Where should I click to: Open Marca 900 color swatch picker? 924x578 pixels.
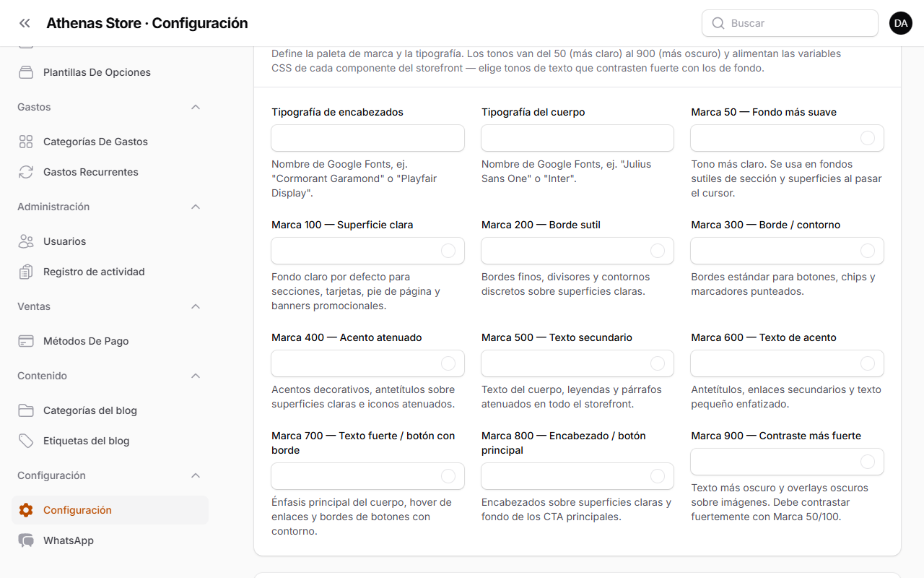coord(868,462)
